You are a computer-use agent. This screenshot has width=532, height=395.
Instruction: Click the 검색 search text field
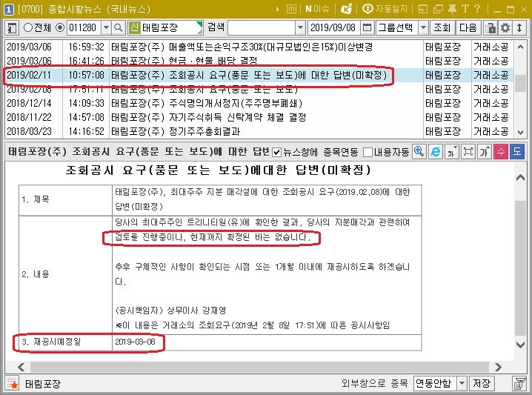pos(262,27)
